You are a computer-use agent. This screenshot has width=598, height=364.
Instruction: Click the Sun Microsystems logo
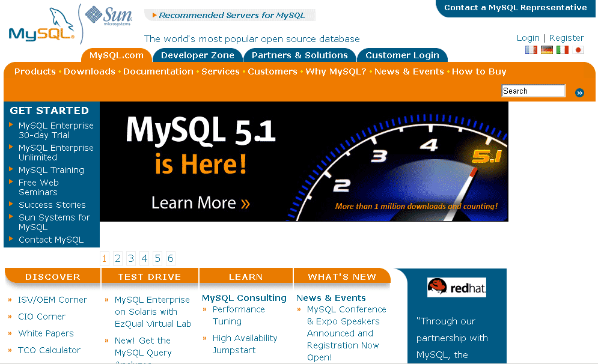[109, 16]
